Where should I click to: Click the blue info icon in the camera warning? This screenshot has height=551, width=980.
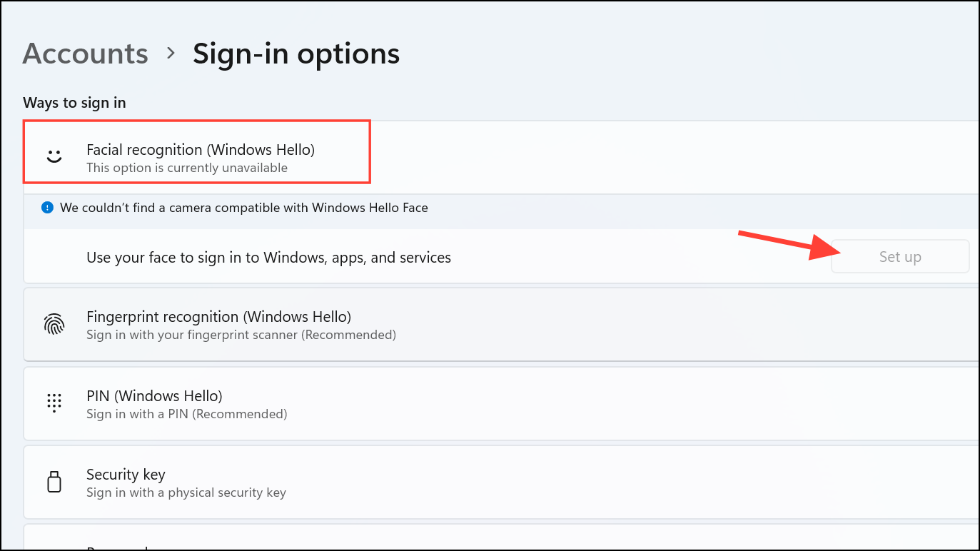click(x=47, y=207)
